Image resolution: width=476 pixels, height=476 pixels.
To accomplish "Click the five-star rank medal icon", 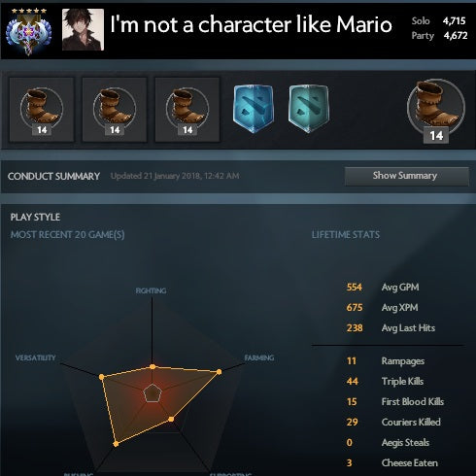I will [29, 31].
